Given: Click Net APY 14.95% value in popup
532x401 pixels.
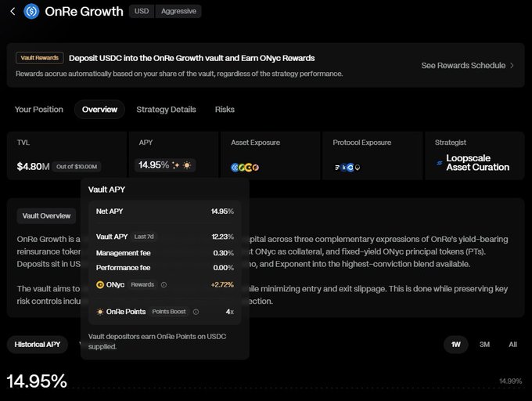Looking at the screenshot, I should [x=222, y=211].
